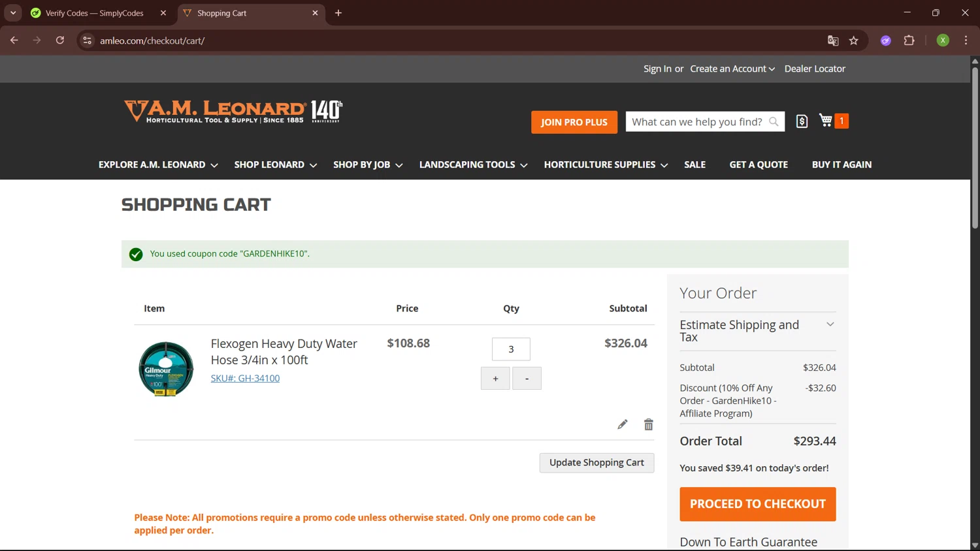Click the Down To Earth Guarantee heading
This screenshot has height=551, width=980.
(x=748, y=542)
